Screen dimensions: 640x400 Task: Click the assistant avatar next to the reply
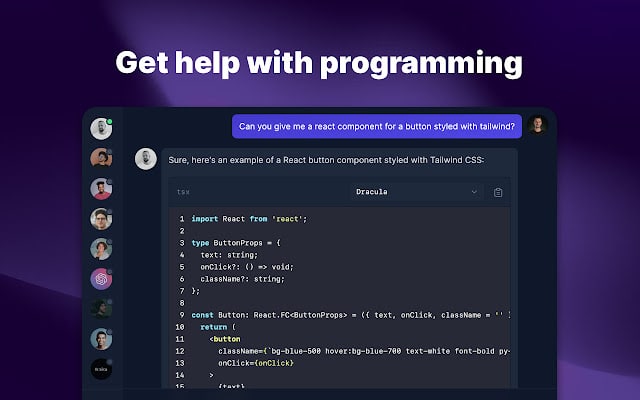click(146, 159)
